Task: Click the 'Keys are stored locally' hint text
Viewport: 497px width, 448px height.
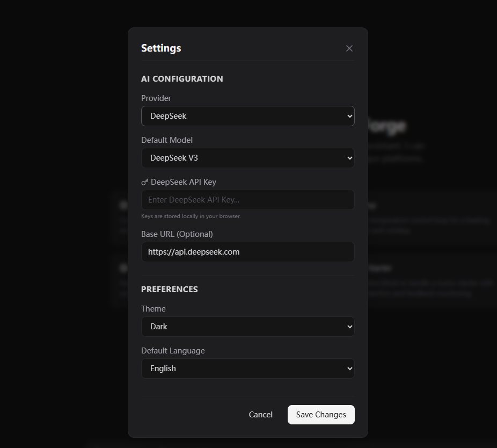Action: [x=191, y=216]
